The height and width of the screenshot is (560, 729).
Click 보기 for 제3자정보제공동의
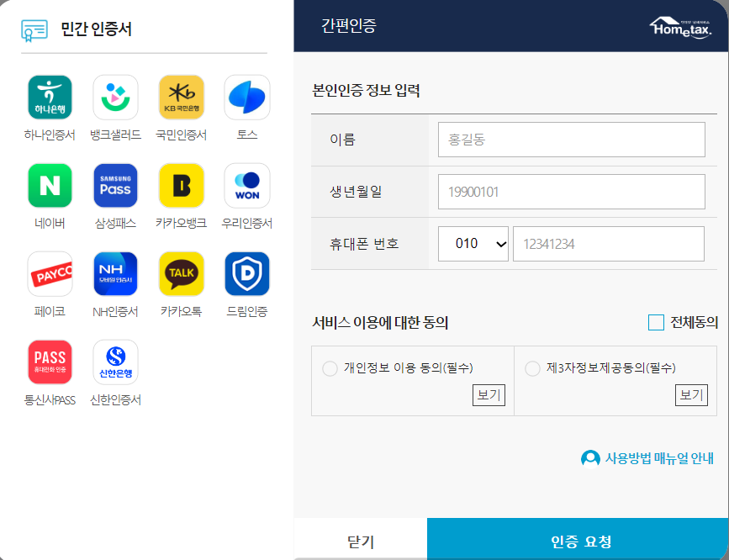691,395
